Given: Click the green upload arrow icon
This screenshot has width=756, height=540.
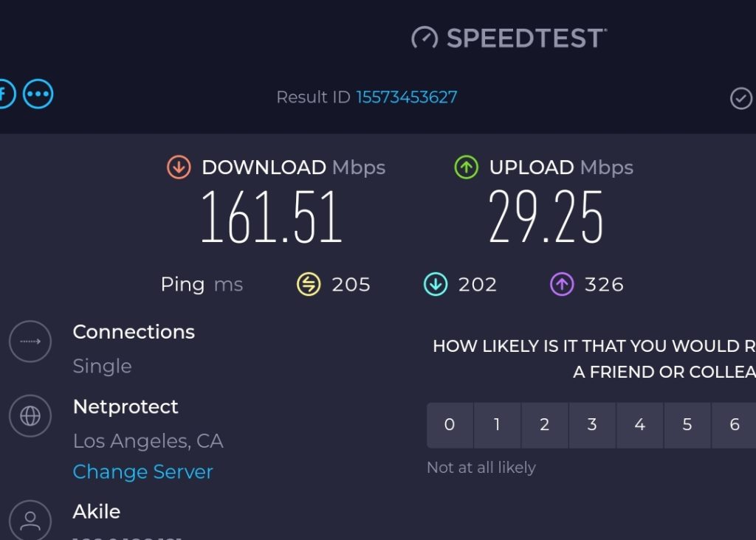Looking at the screenshot, I should [466, 167].
